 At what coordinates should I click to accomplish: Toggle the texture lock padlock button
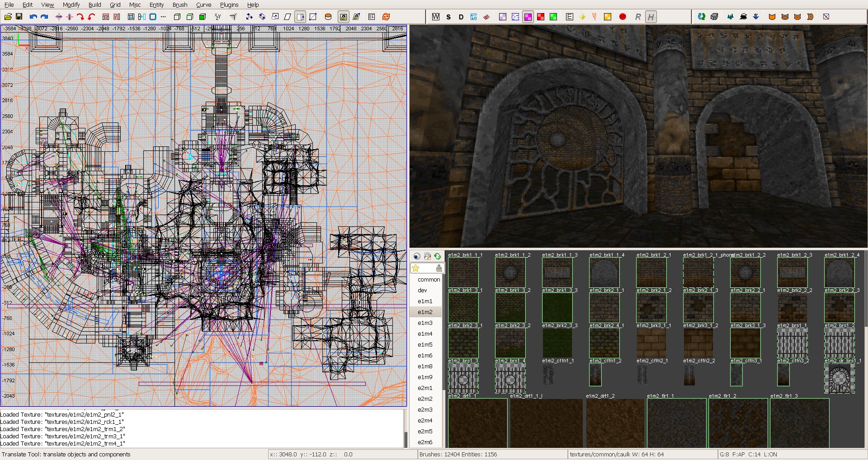tap(344, 17)
